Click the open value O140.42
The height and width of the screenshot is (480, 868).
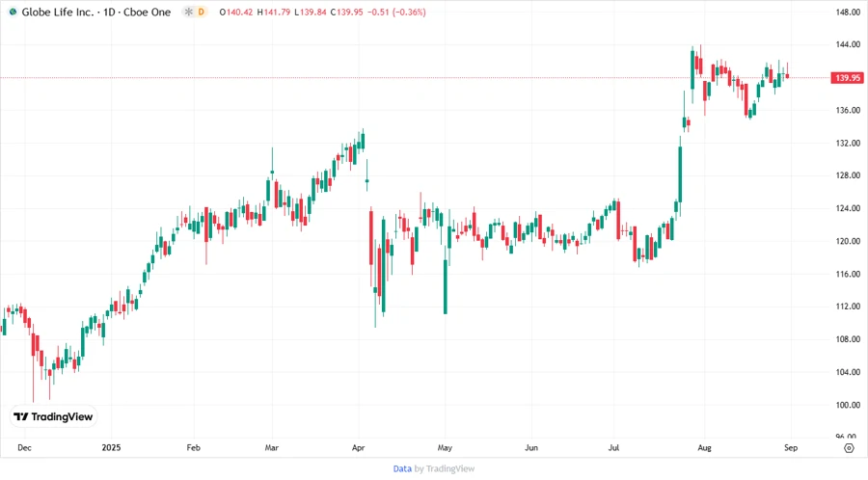point(236,12)
